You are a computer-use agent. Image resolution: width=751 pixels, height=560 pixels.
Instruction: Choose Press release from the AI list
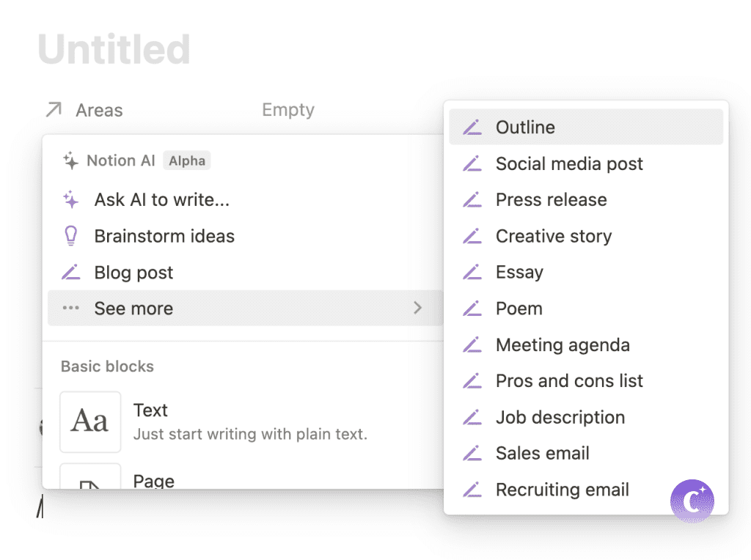tap(551, 200)
